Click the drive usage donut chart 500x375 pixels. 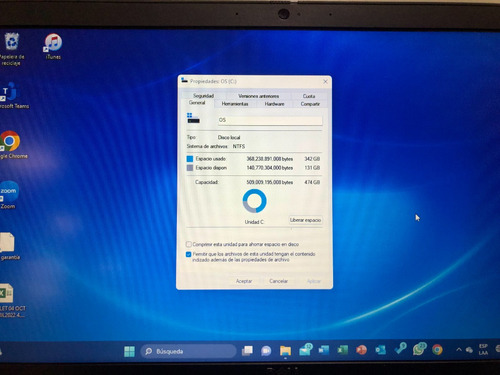tap(255, 201)
